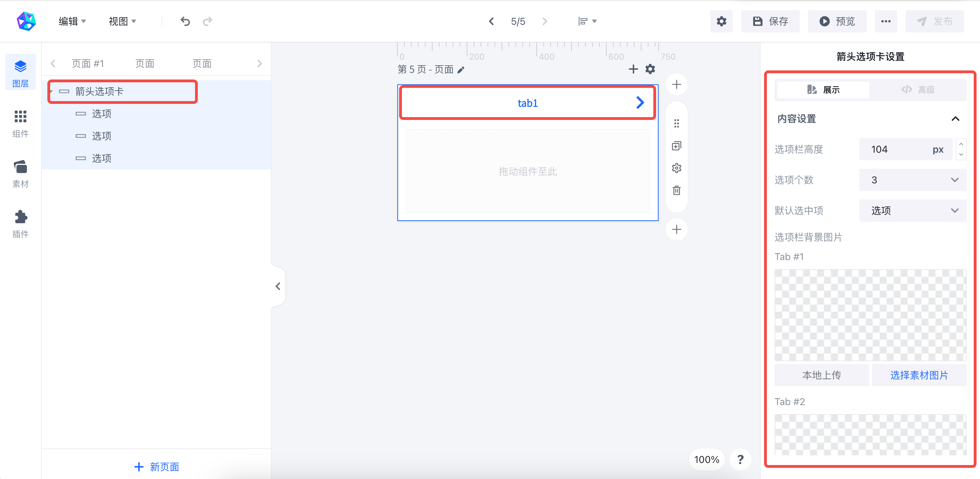
Task: Open the top bar settings gear
Action: click(x=721, y=21)
